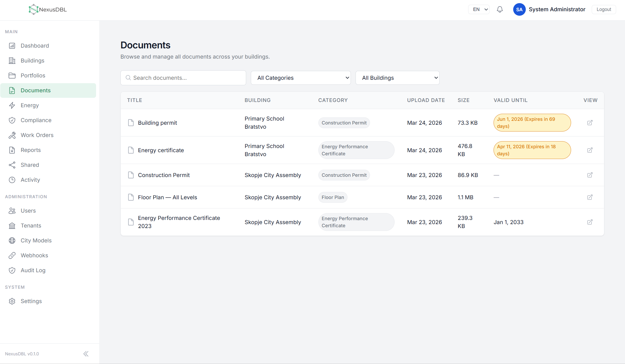Image resolution: width=625 pixels, height=364 pixels.
Task: Click the Jun 1, 2026 expiry badge
Action: 532,123
